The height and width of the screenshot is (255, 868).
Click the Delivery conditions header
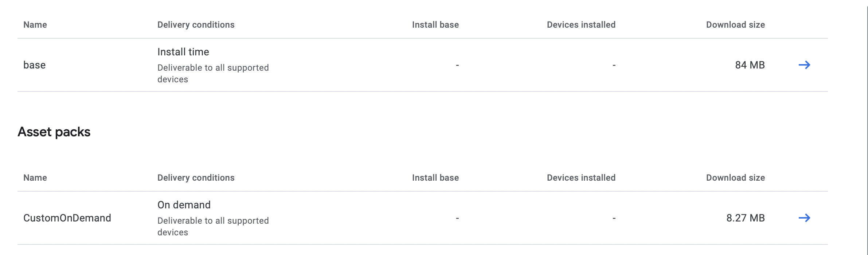click(x=196, y=25)
